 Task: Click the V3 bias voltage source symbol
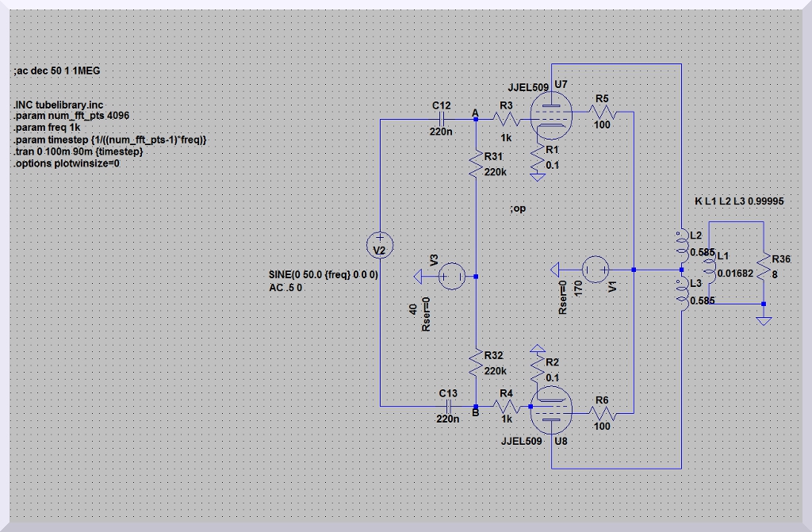pos(452,276)
